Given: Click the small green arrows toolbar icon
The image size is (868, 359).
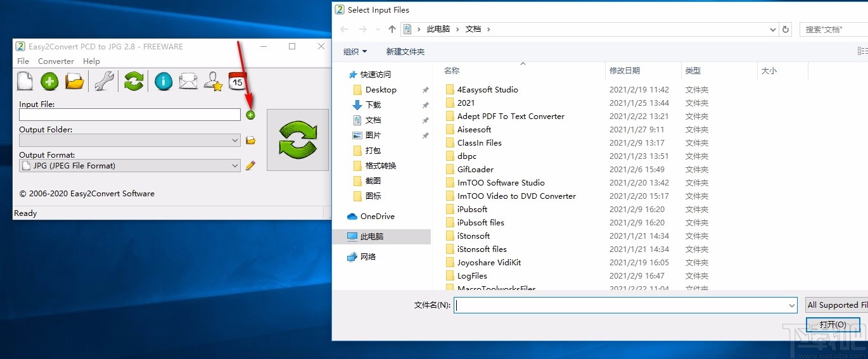Looking at the screenshot, I should (x=134, y=81).
